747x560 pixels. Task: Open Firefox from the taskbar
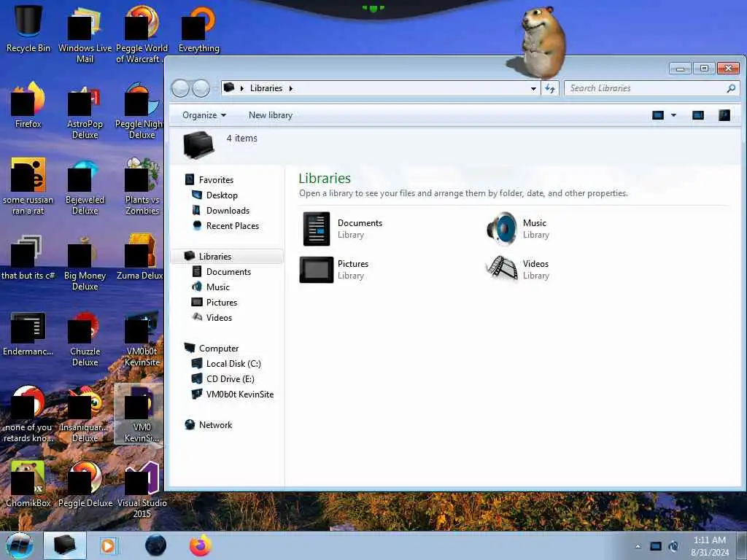[201, 545]
